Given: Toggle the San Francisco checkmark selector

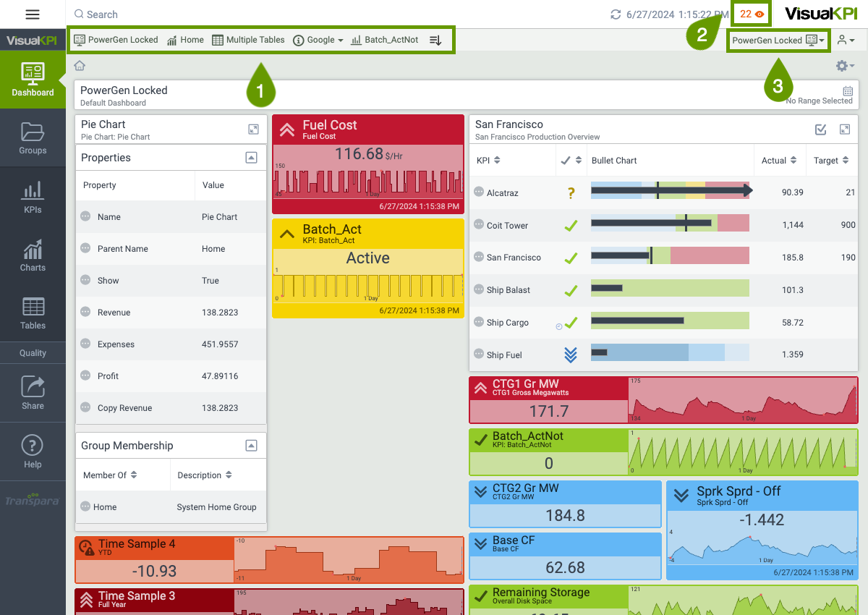Looking at the screenshot, I should [820, 130].
